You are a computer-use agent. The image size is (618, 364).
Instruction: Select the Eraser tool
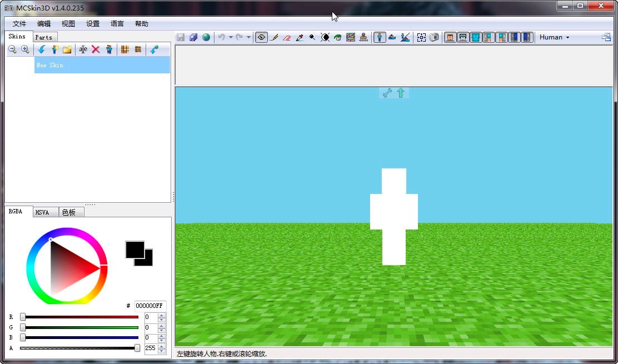point(286,37)
